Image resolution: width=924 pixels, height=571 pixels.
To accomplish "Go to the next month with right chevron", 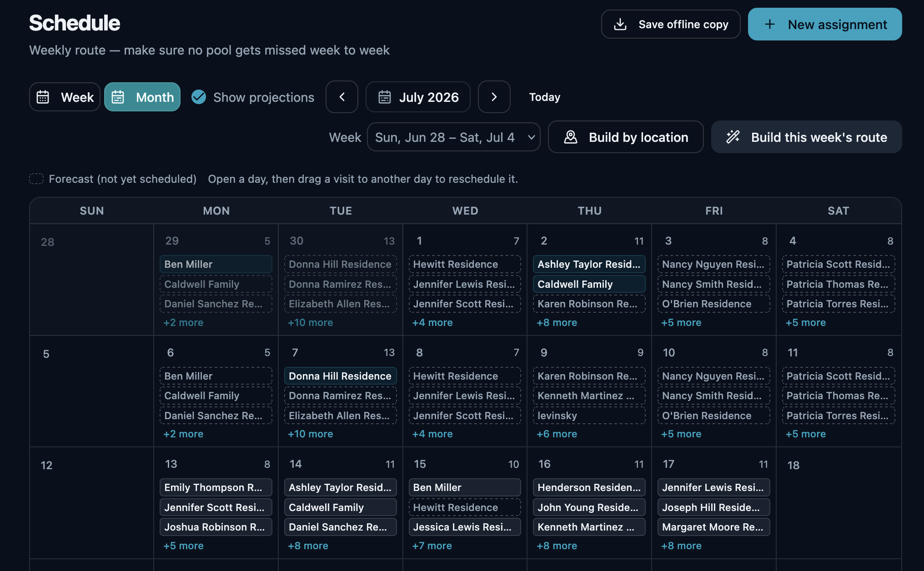I will [494, 97].
